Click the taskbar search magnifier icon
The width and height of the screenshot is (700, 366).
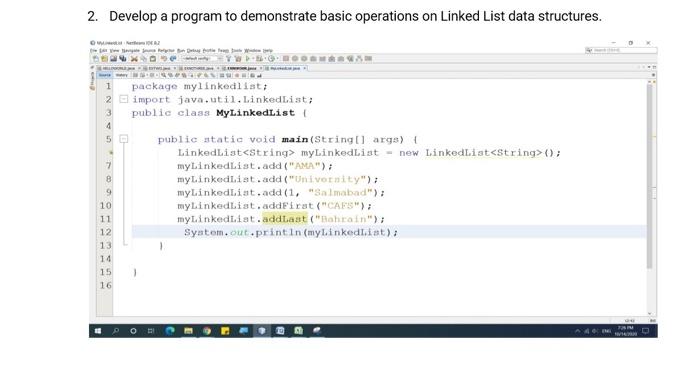pyautogui.click(x=116, y=331)
